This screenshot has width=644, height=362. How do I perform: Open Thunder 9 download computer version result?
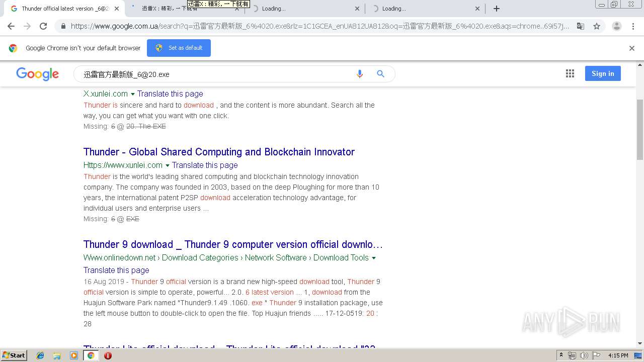click(x=233, y=244)
